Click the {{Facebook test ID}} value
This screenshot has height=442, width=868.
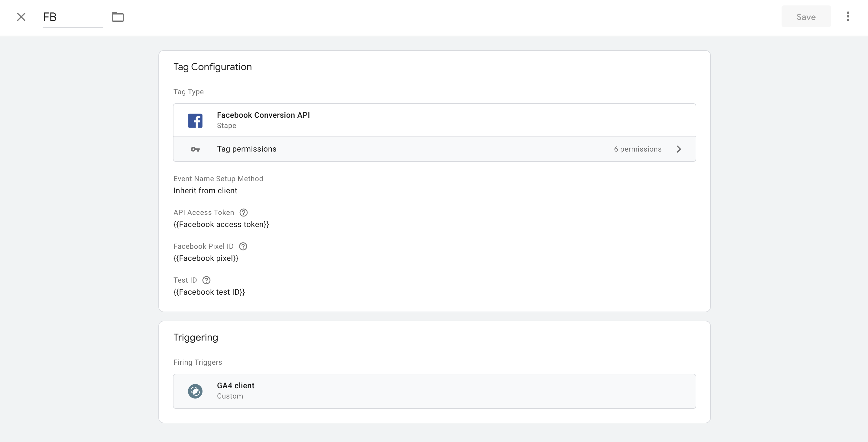[x=209, y=292]
